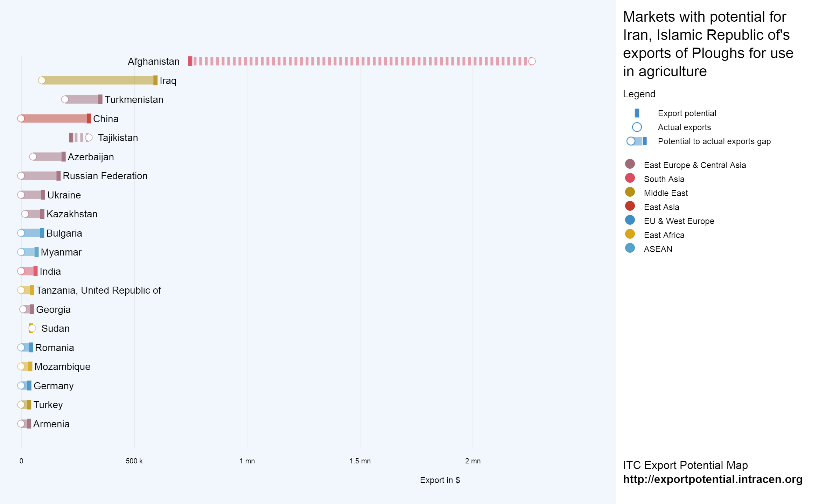
Task: Click the Germany export potential bar
Action: pos(29,386)
